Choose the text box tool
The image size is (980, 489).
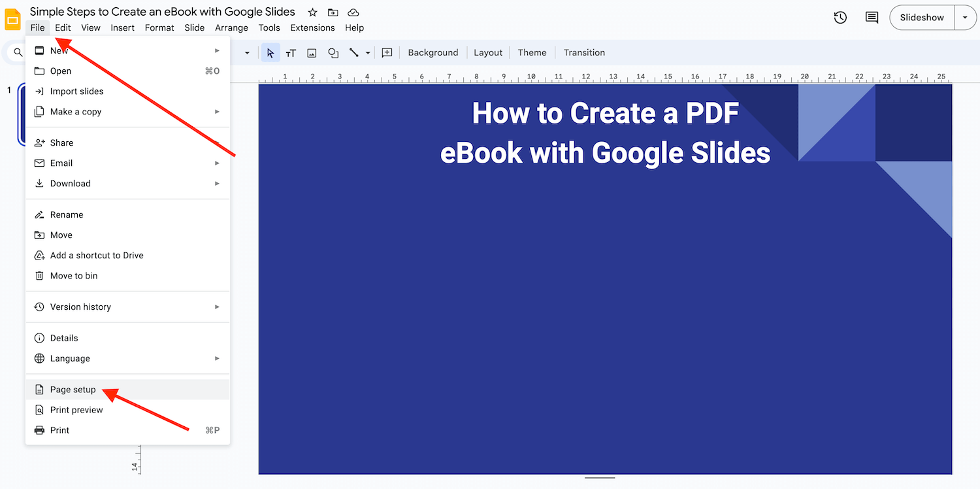291,53
